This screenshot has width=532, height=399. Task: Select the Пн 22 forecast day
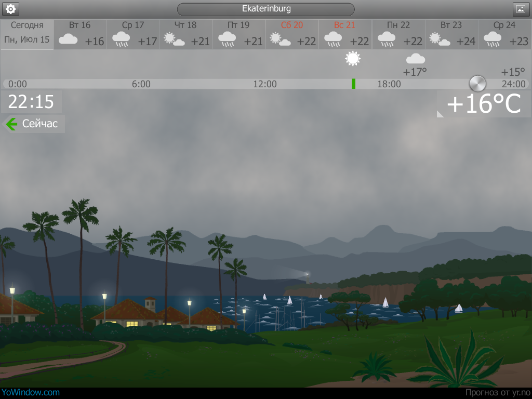(x=398, y=34)
